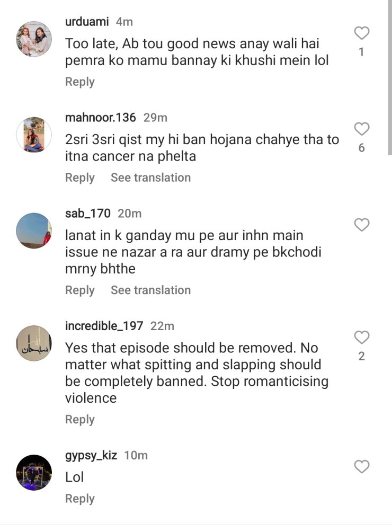This screenshot has width=392, height=532.
Task: Reply to gypsy_kiz's comment
Action: coord(79,499)
